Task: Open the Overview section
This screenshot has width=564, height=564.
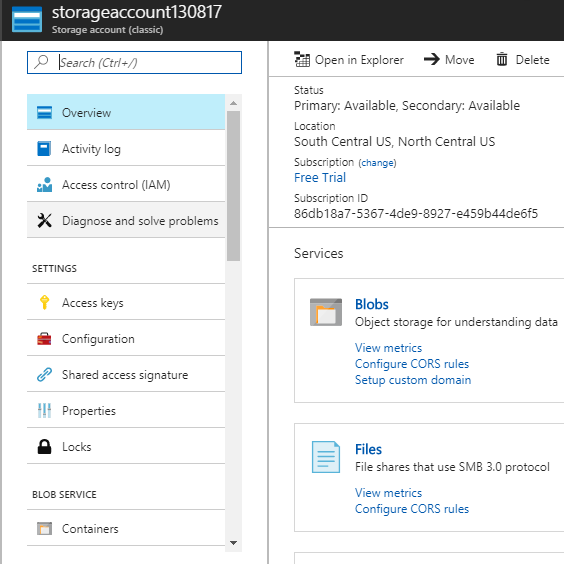Action: tap(126, 112)
